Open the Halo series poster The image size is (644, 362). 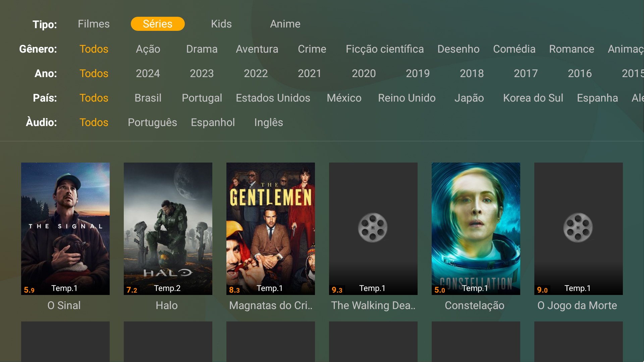pyautogui.click(x=168, y=229)
